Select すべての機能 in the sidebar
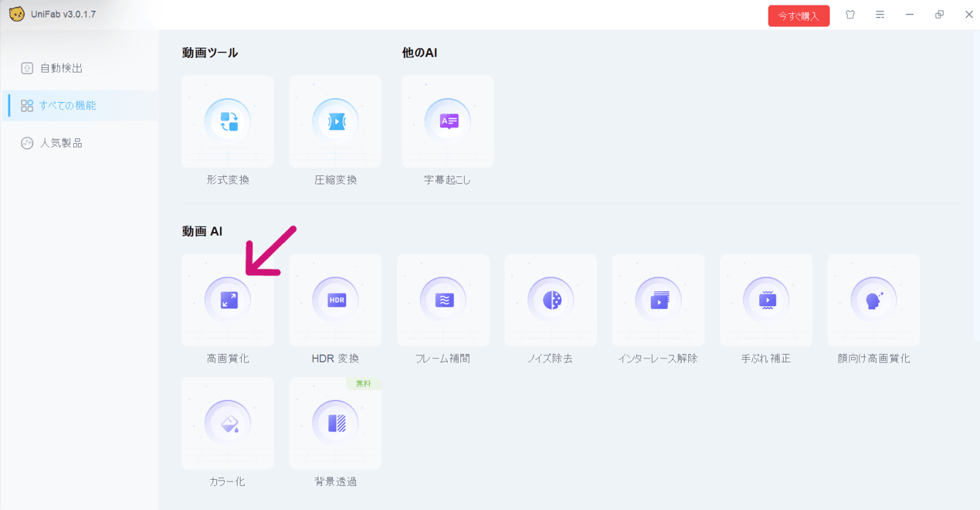The image size is (980, 510). coord(67,106)
